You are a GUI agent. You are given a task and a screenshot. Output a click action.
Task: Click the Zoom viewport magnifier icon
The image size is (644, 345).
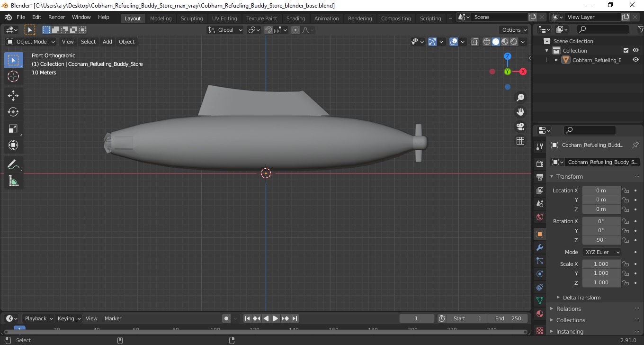pos(520,98)
